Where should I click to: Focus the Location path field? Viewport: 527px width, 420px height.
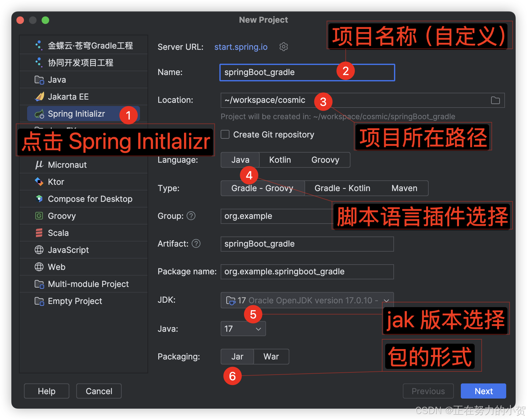(362, 100)
